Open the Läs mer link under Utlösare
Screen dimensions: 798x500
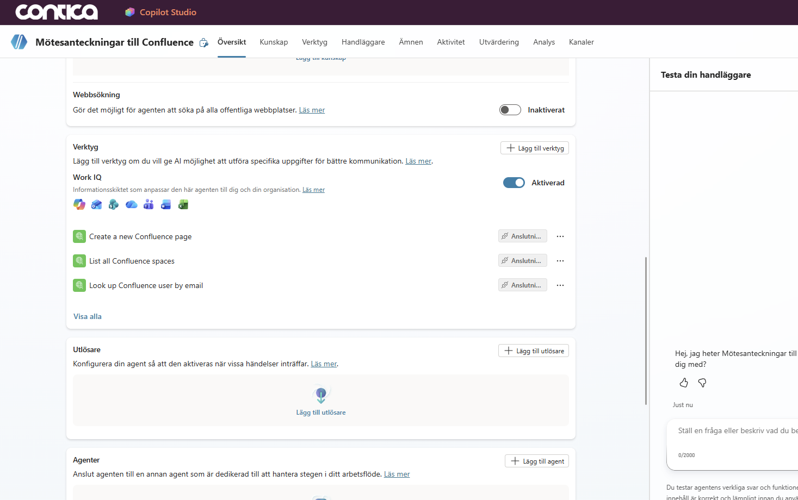coord(324,364)
